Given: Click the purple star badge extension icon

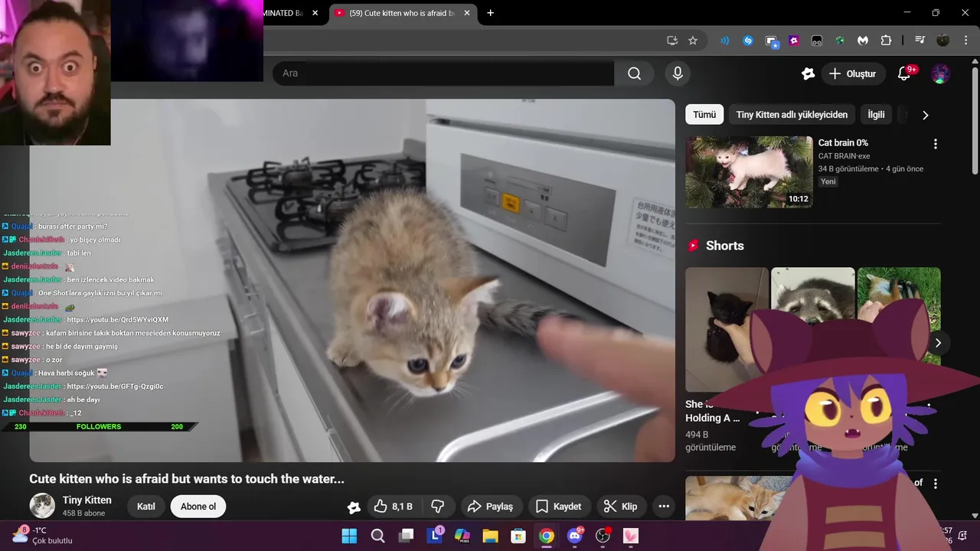Looking at the screenshot, I should coord(794,41).
